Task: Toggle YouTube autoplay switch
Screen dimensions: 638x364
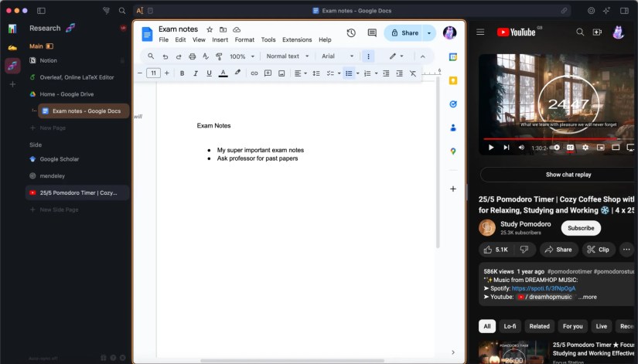Action: click(555, 148)
